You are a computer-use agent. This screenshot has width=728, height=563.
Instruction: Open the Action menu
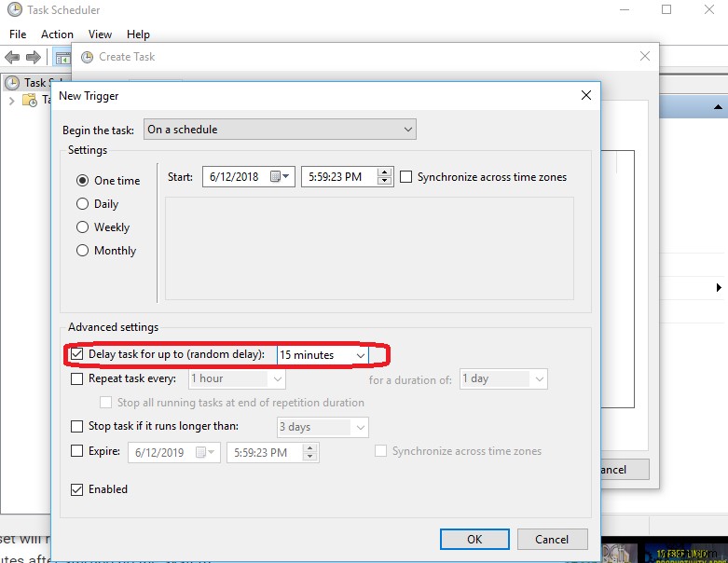coord(57,34)
